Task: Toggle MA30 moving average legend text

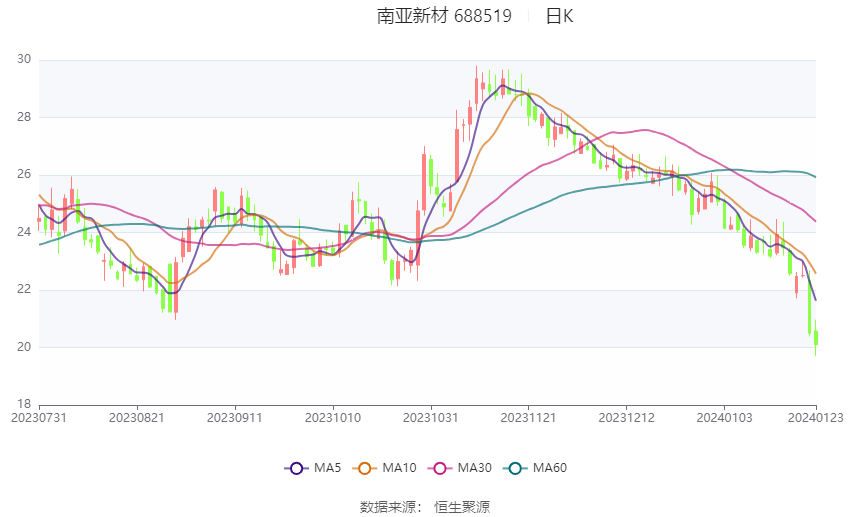Action: (473, 468)
